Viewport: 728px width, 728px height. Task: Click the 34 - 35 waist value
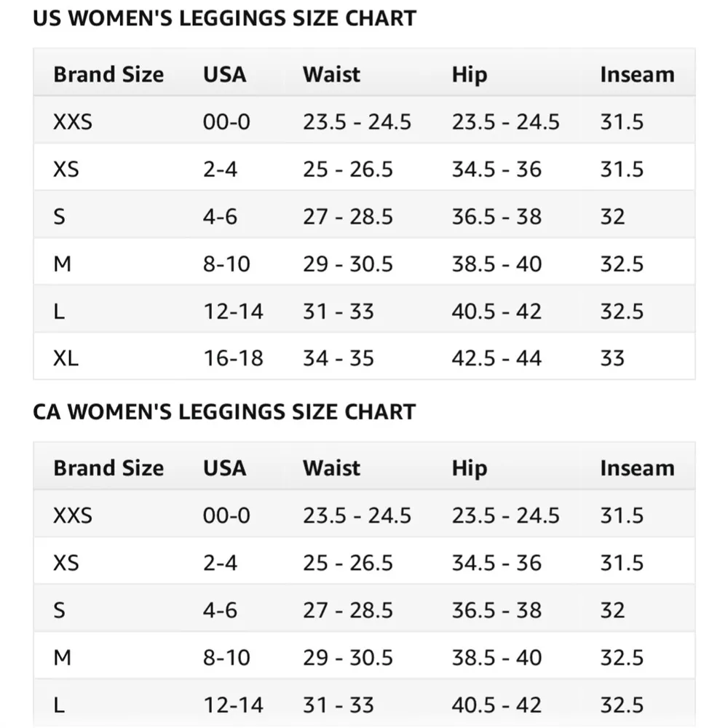click(338, 358)
